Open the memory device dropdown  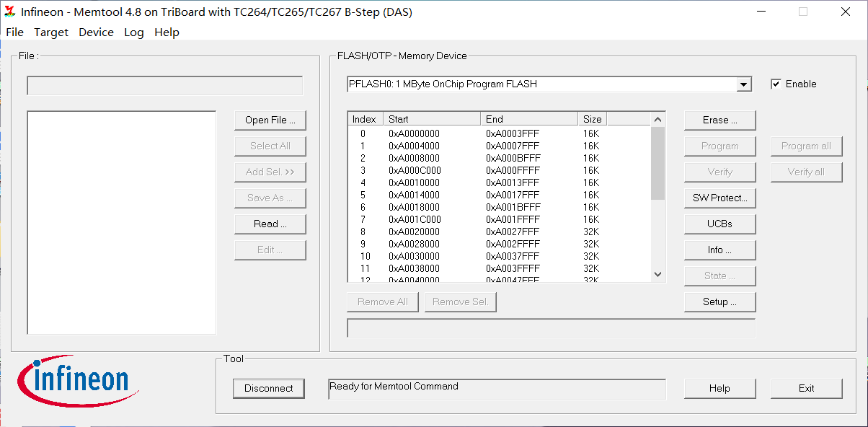(x=743, y=84)
